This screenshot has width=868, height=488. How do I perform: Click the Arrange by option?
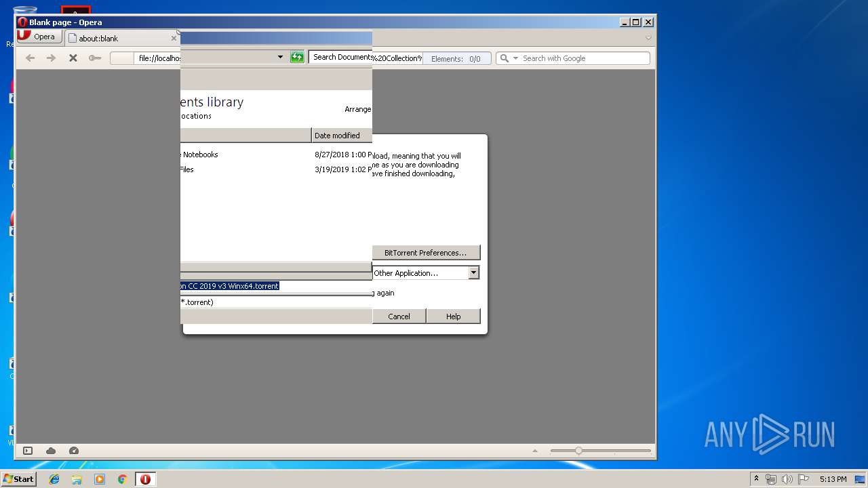[357, 109]
